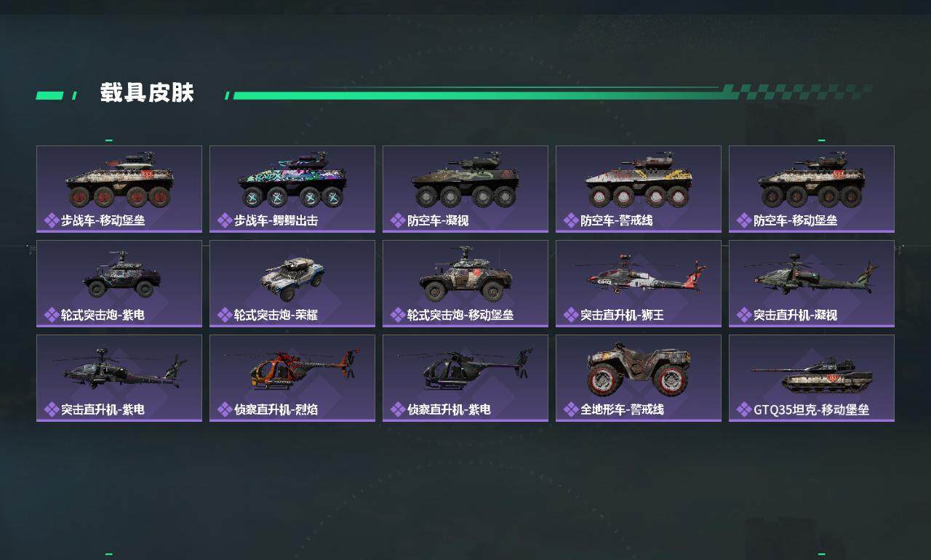Image resolution: width=931 pixels, height=560 pixels.
Task: Click the rarity icon next to 侦察直升机-烈焰
Action: point(225,409)
